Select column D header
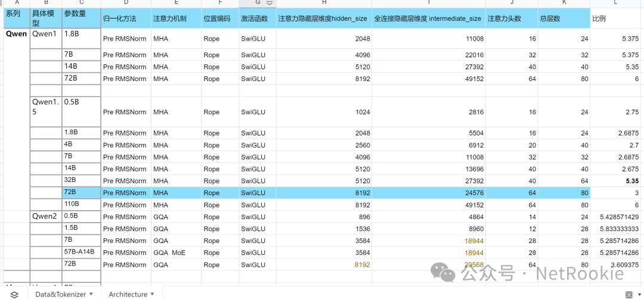The width and height of the screenshot is (644, 299). click(126, 3)
